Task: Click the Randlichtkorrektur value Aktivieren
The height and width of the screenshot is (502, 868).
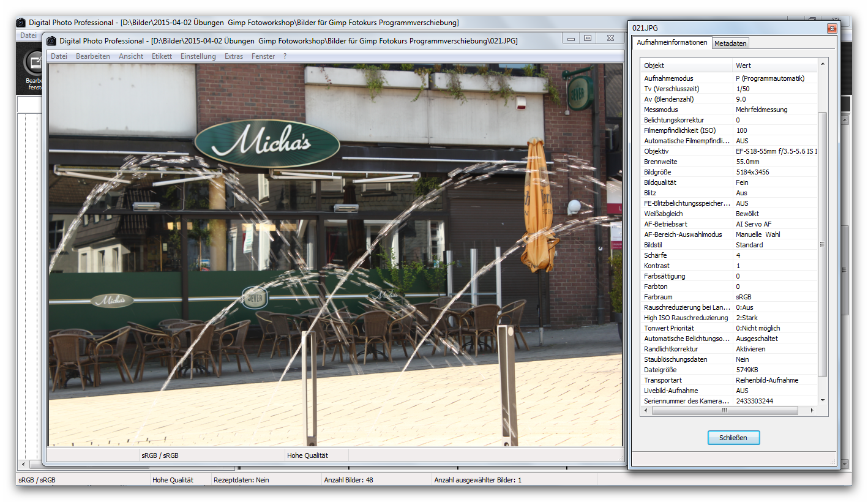Action: pos(750,349)
